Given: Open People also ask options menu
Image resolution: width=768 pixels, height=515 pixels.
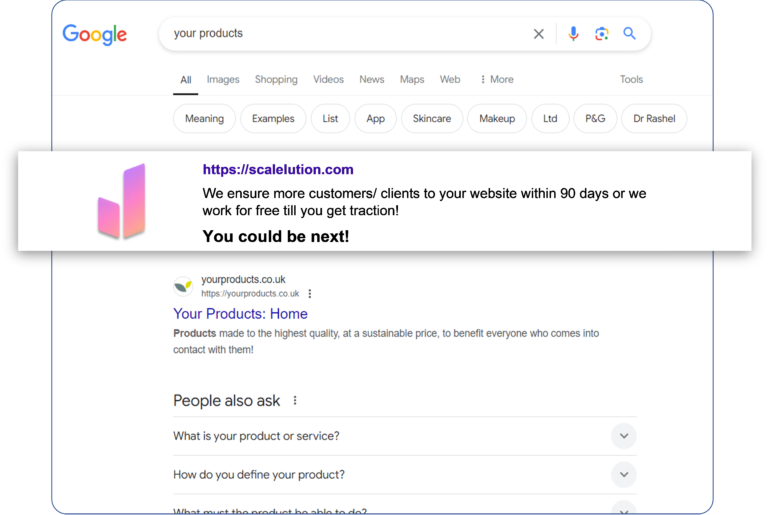Looking at the screenshot, I should pos(295,401).
